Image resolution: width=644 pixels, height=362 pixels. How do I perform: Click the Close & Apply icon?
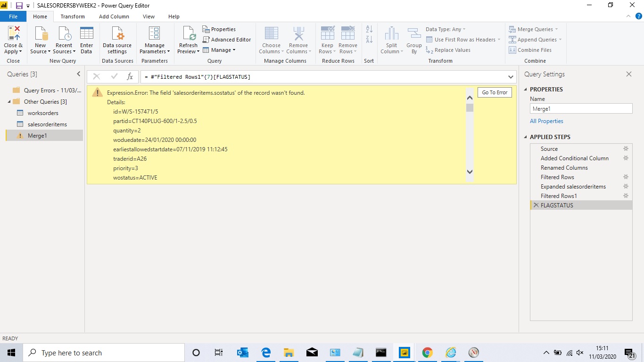(14, 34)
